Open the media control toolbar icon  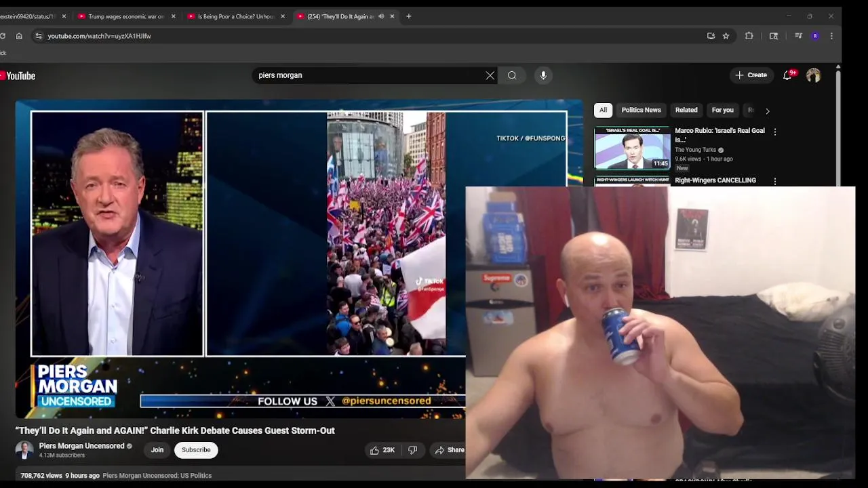[x=798, y=36]
